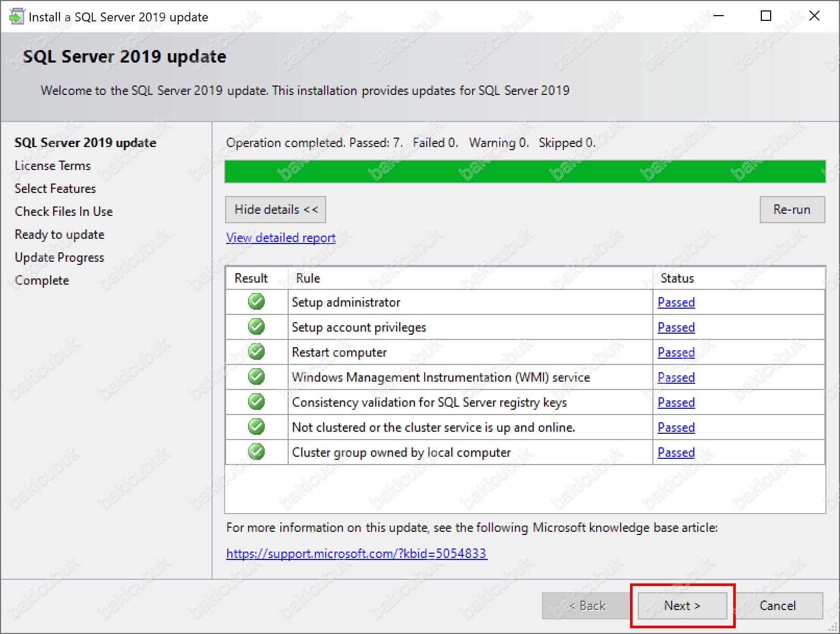This screenshot has width=840, height=634.
Task: Close the installer window
Action: point(814,16)
